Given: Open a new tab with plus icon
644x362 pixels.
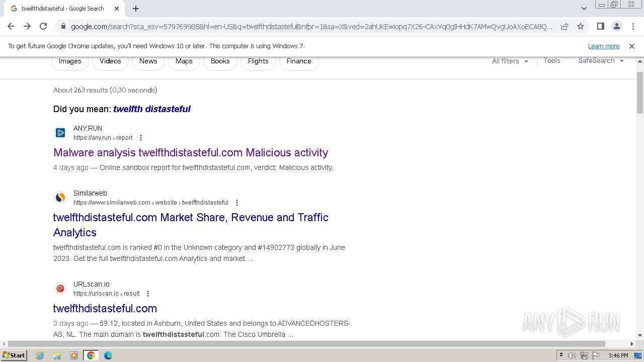Looking at the screenshot, I should click(x=136, y=9).
